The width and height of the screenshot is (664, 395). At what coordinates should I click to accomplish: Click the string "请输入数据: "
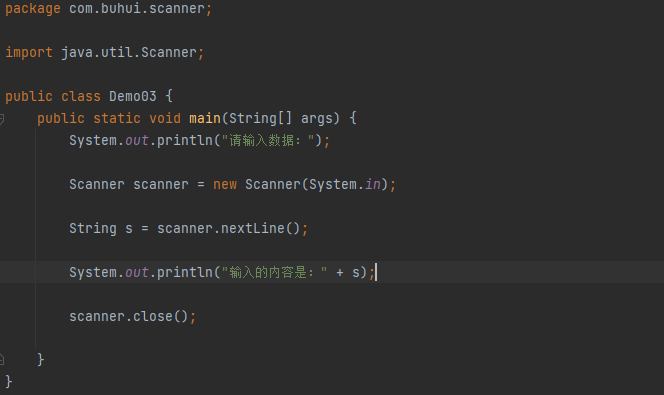pos(268,141)
